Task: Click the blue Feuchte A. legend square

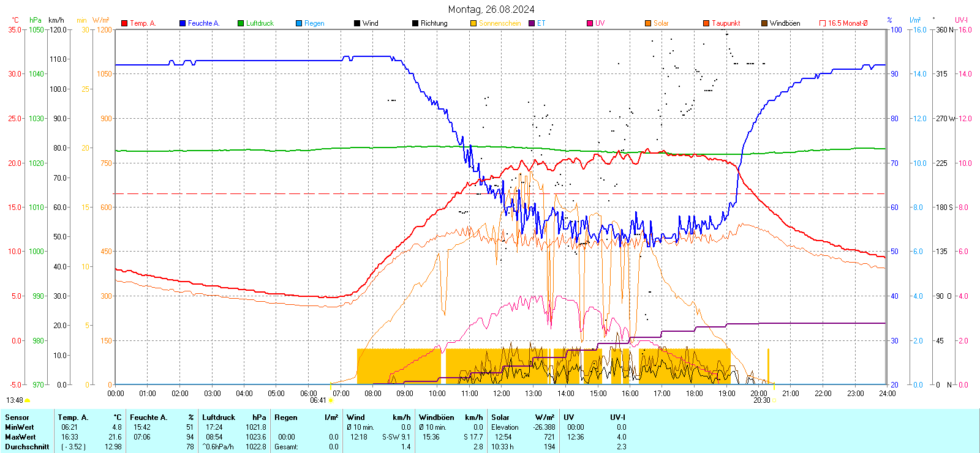Action: 183,23
